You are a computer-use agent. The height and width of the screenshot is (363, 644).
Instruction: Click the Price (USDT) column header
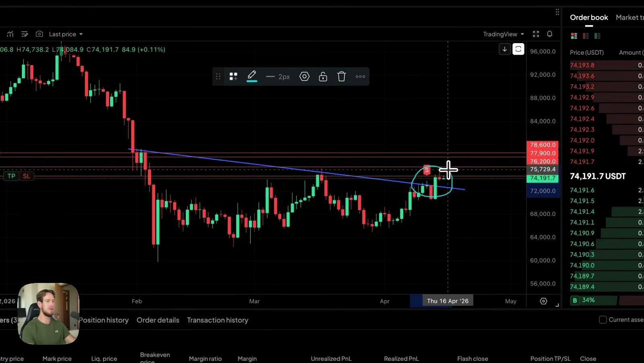tap(587, 52)
